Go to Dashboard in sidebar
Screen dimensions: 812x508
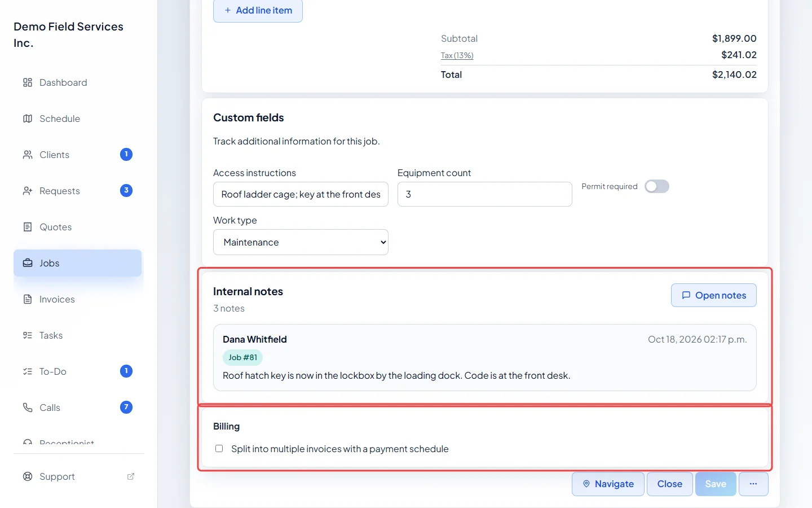click(x=78, y=82)
